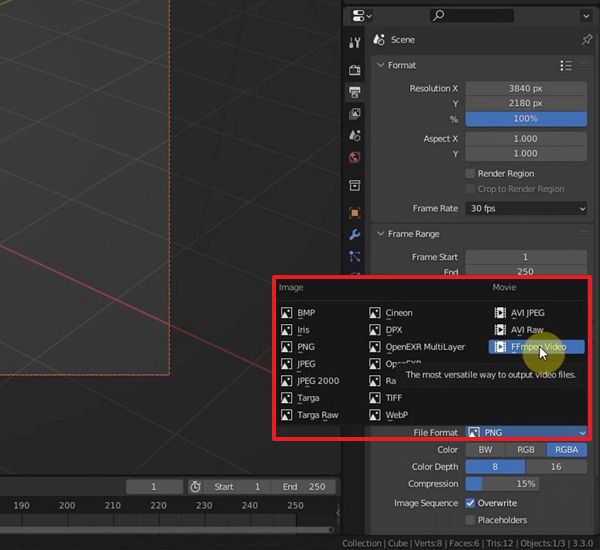The width and height of the screenshot is (600, 550).
Task: Set color mode to RGBA
Action: click(x=566, y=450)
